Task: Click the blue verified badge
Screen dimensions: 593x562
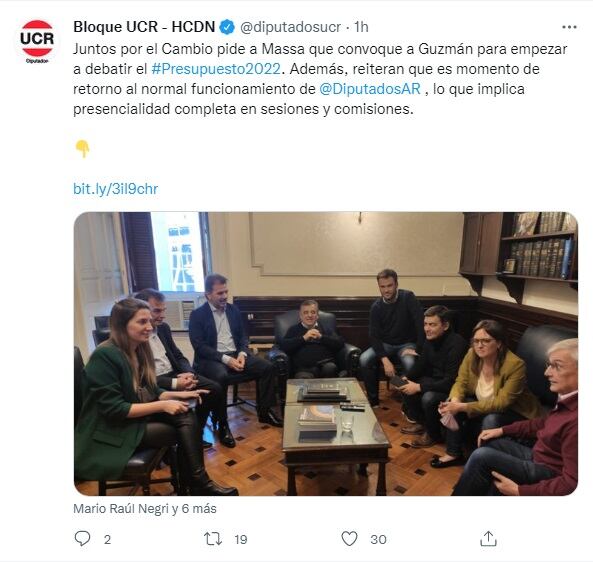Action: click(227, 27)
